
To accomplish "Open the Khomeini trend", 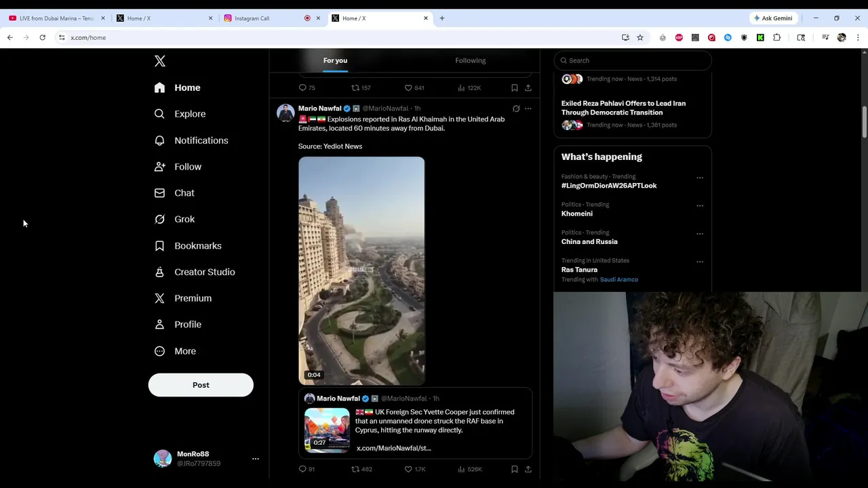I will coord(577,213).
